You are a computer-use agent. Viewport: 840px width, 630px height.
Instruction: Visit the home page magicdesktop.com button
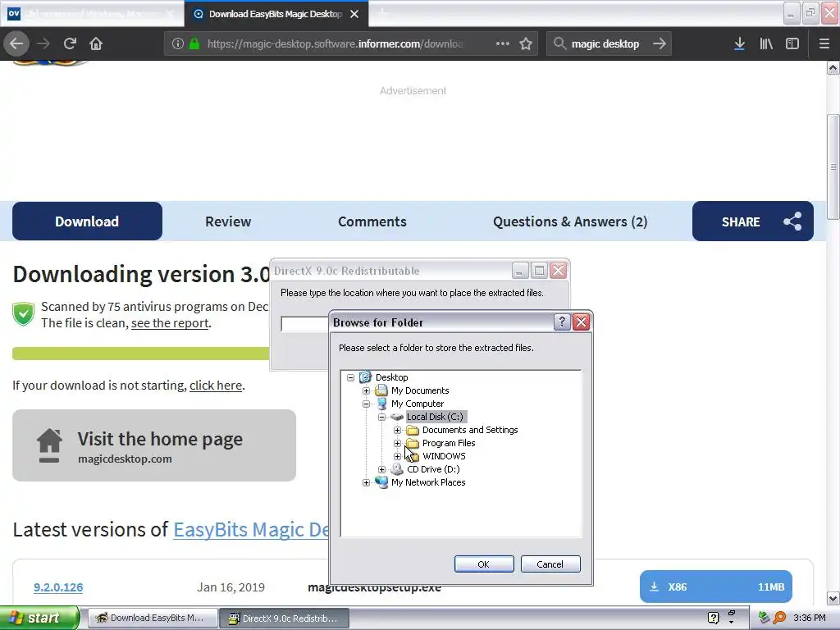point(154,445)
